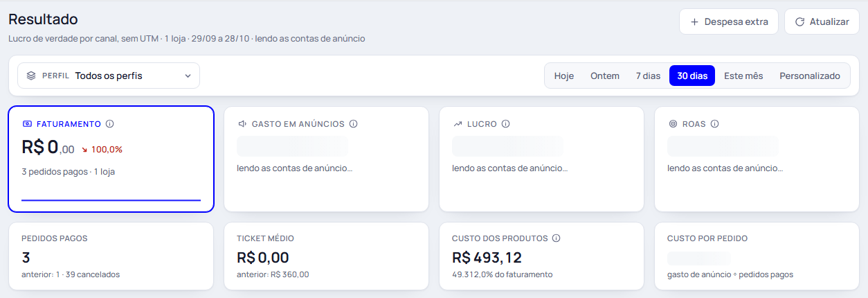Click '49.312,0% do faturamento' text
Viewport: 868px width, 298px height.
pos(503,274)
